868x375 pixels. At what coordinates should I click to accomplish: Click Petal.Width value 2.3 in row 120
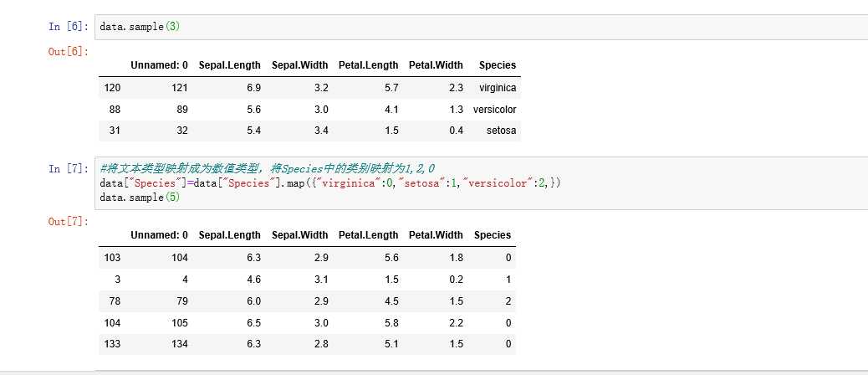click(457, 88)
